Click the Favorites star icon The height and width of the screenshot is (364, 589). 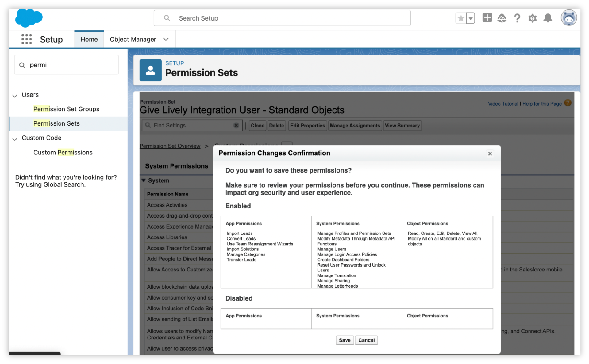coord(460,18)
